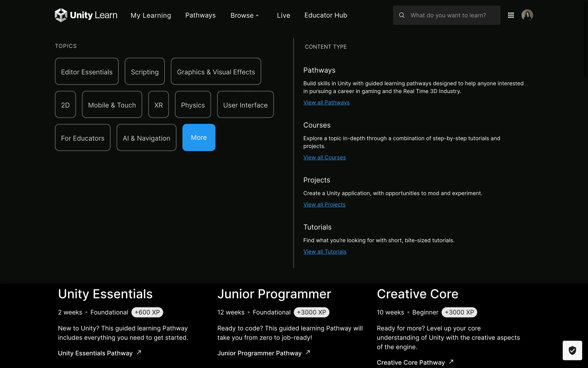Select the Physics topic chip

pyautogui.click(x=193, y=105)
